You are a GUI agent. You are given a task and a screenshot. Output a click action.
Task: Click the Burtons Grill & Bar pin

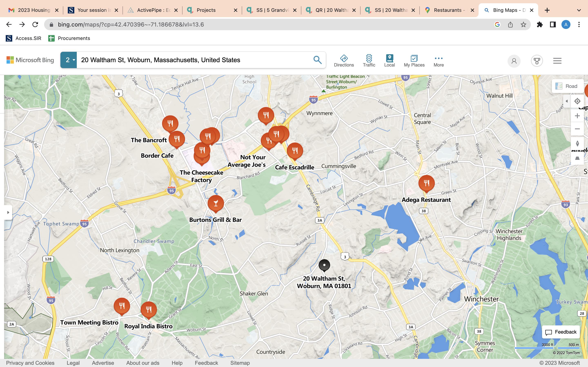[x=216, y=203]
